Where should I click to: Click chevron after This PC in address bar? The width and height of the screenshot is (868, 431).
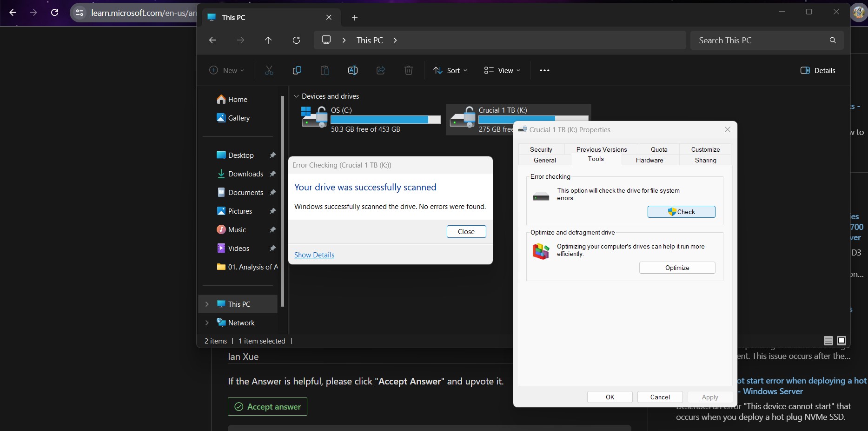pyautogui.click(x=395, y=40)
